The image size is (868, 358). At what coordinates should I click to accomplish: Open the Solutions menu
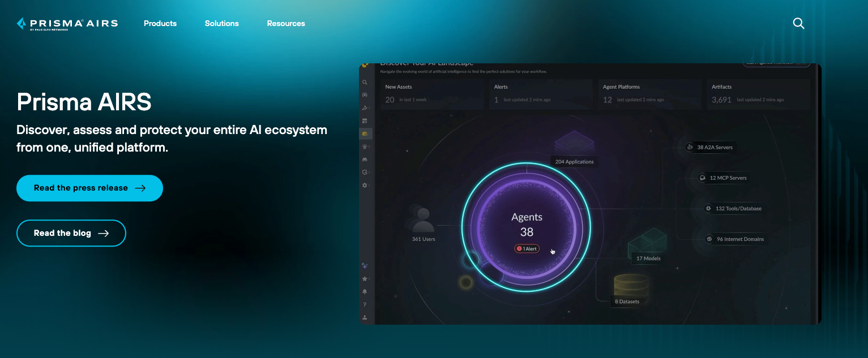[x=222, y=23]
